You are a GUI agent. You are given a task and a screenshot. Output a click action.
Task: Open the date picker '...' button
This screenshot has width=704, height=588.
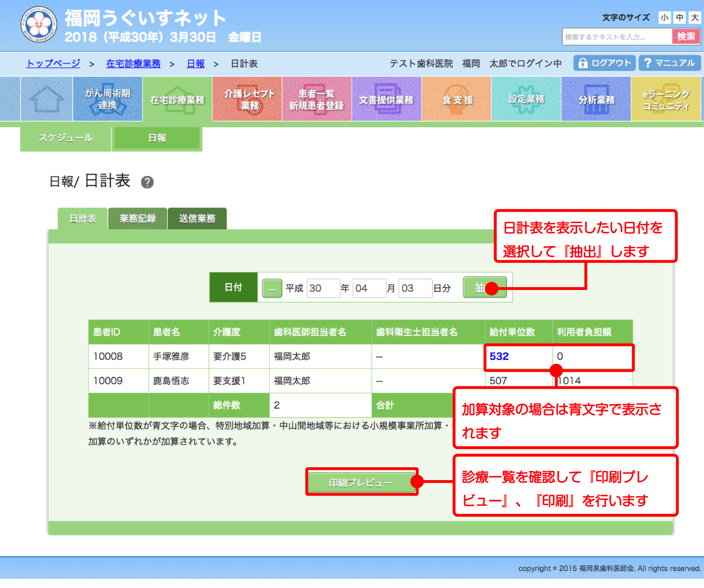pyautogui.click(x=272, y=289)
